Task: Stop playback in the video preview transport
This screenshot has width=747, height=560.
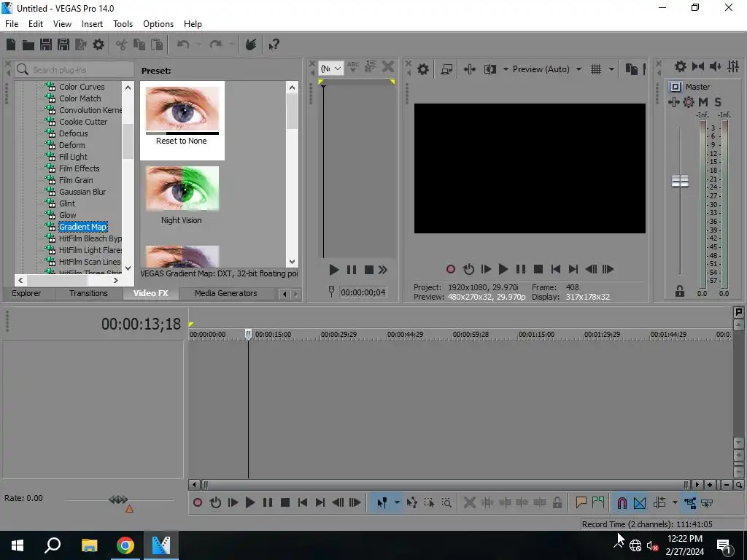Action: tap(538, 270)
